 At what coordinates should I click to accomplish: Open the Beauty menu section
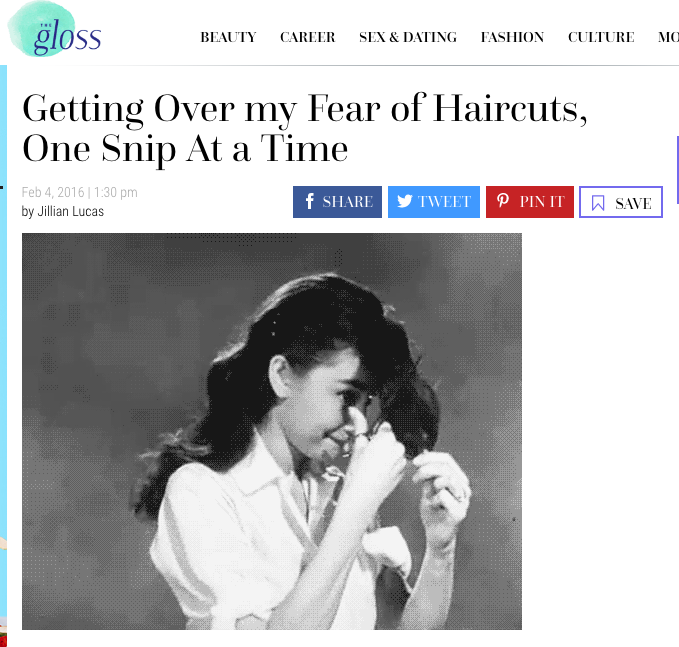(228, 37)
